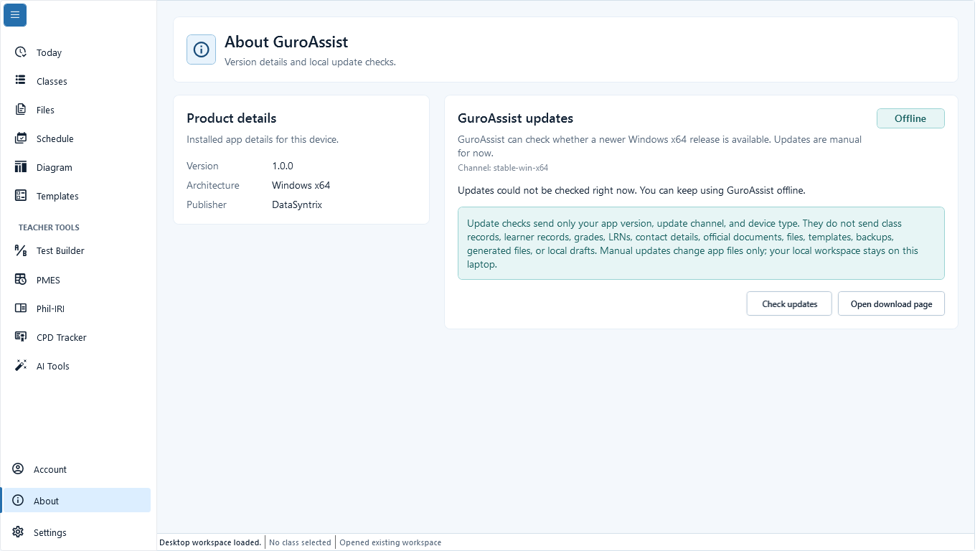Image resolution: width=980 pixels, height=551 pixels.
Task: Click the Architecture label
Action: coord(213,185)
